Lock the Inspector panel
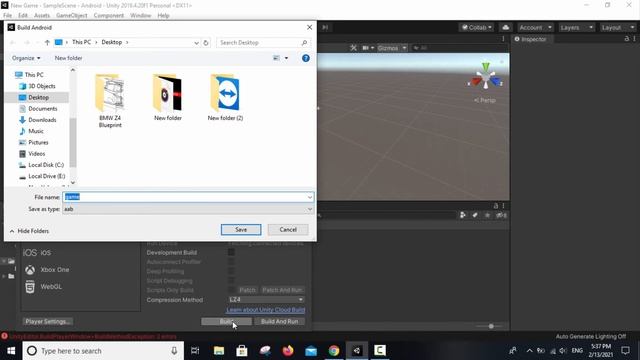 tap(627, 39)
